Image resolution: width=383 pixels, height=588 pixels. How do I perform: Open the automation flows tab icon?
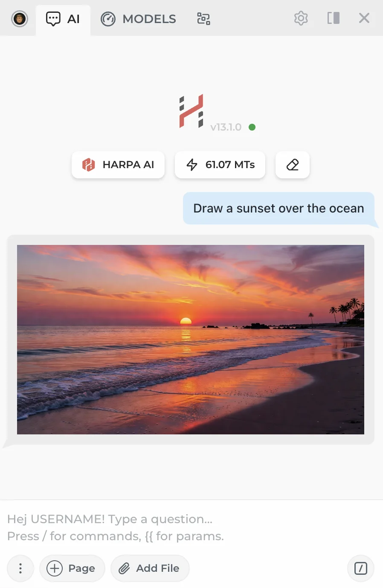[x=203, y=19]
